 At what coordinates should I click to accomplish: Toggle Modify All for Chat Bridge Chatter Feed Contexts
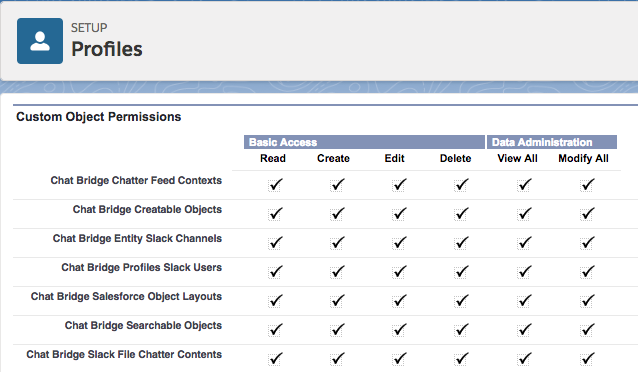pyautogui.click(x=587, y=185)
